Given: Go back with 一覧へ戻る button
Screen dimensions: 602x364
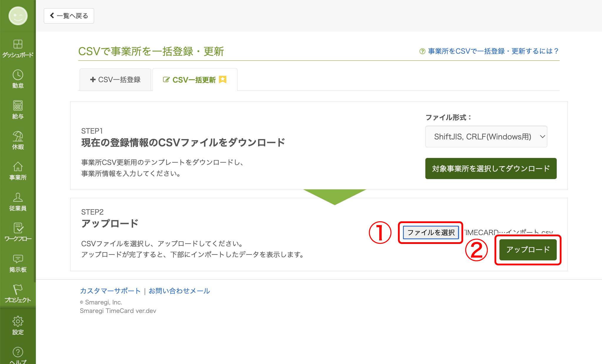Looking at the screenshot, I should (x=69, y=16).
